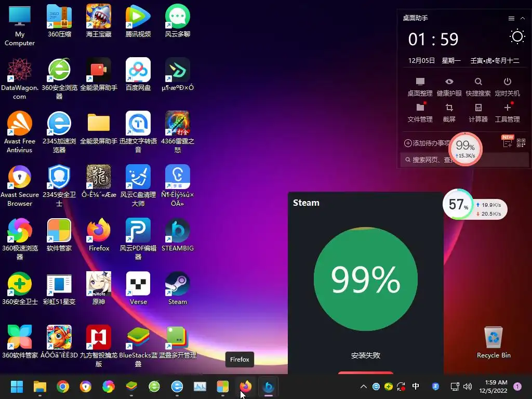Open the 360软件管家 desktop shortcut

20,343
